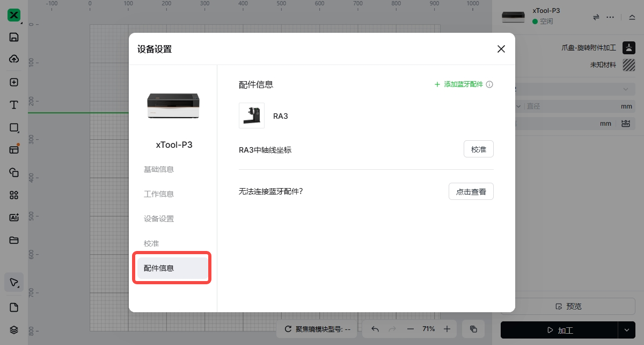Viewport: 644px width, 345px height.
Task: Select the rectangle shape tool
Action: [x=14, y=128]
